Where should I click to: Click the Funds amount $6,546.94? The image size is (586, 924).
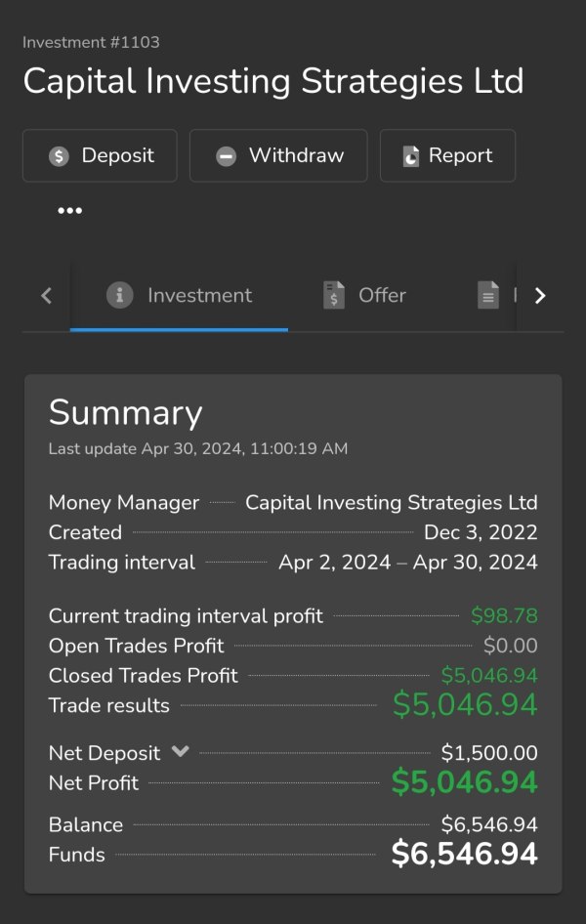click(x=464, y=855)
